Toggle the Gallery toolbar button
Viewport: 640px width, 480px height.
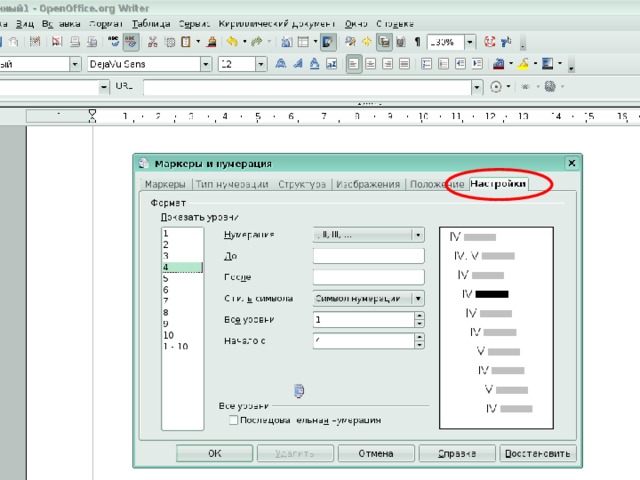[384, 42]
